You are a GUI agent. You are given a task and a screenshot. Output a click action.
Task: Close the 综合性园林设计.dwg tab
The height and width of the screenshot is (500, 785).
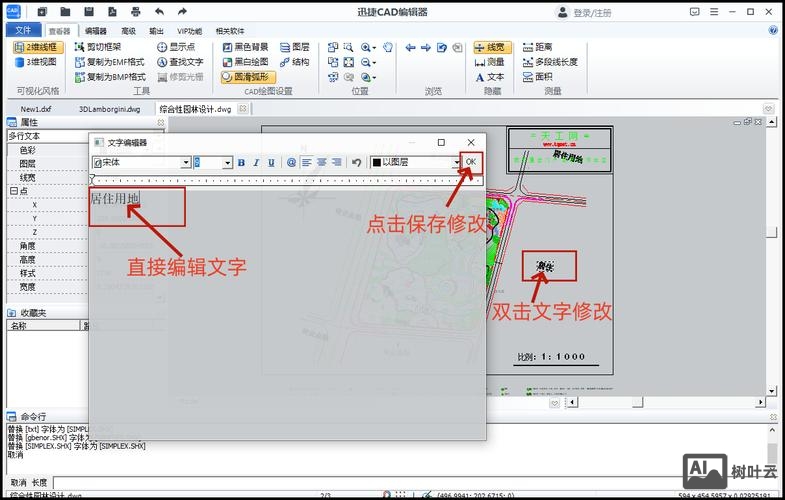point(243,109)
